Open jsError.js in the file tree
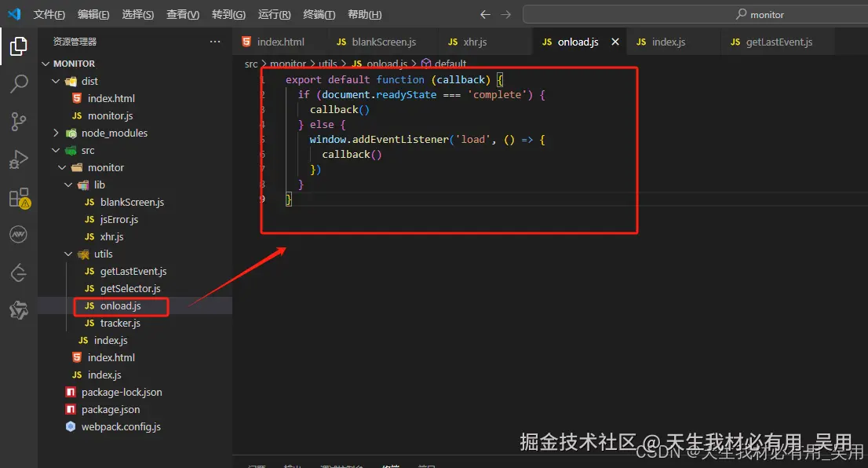The image size is (868, 468). (x=119, y=219)
